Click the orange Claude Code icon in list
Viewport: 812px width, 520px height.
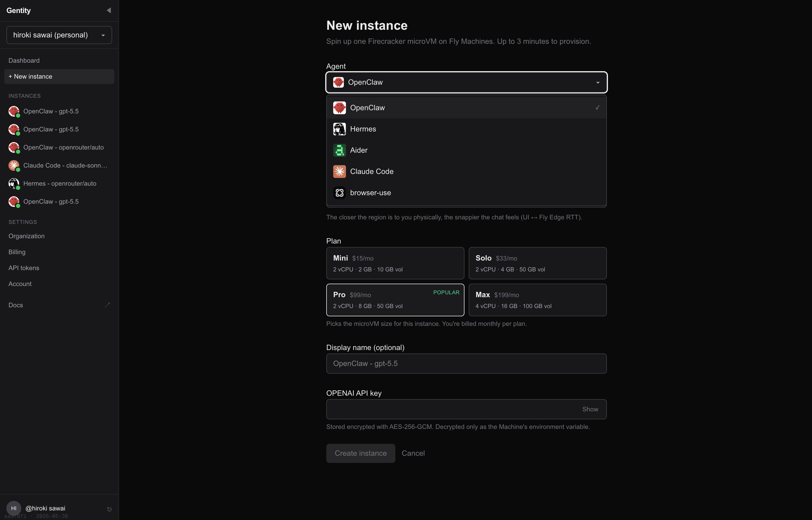point(340,172)
